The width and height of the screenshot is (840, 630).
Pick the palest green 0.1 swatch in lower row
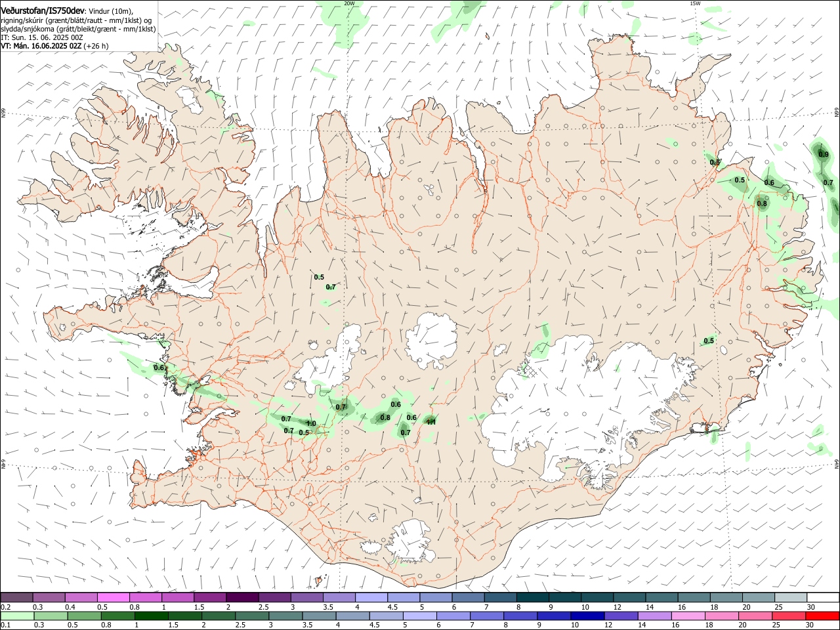click(18, 616)
